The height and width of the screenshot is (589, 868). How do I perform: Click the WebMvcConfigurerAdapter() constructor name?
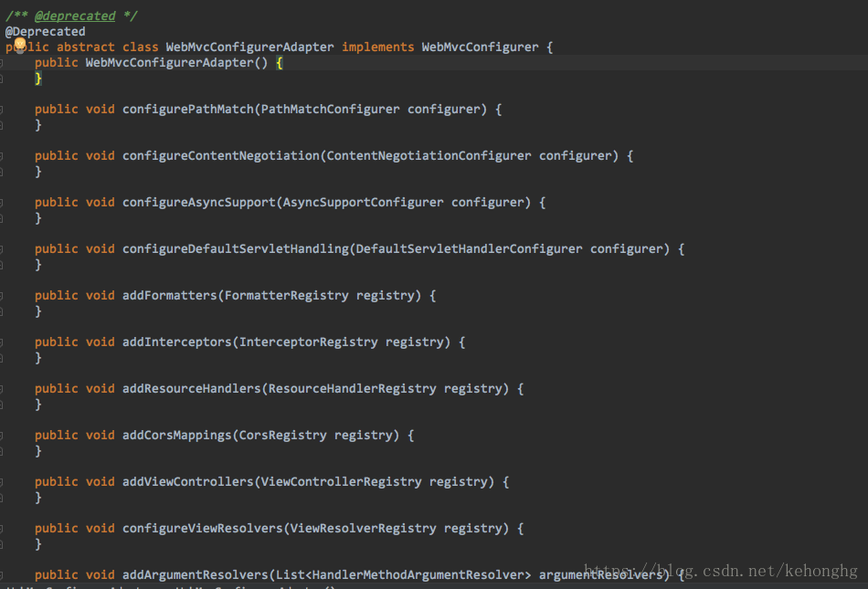169,62
